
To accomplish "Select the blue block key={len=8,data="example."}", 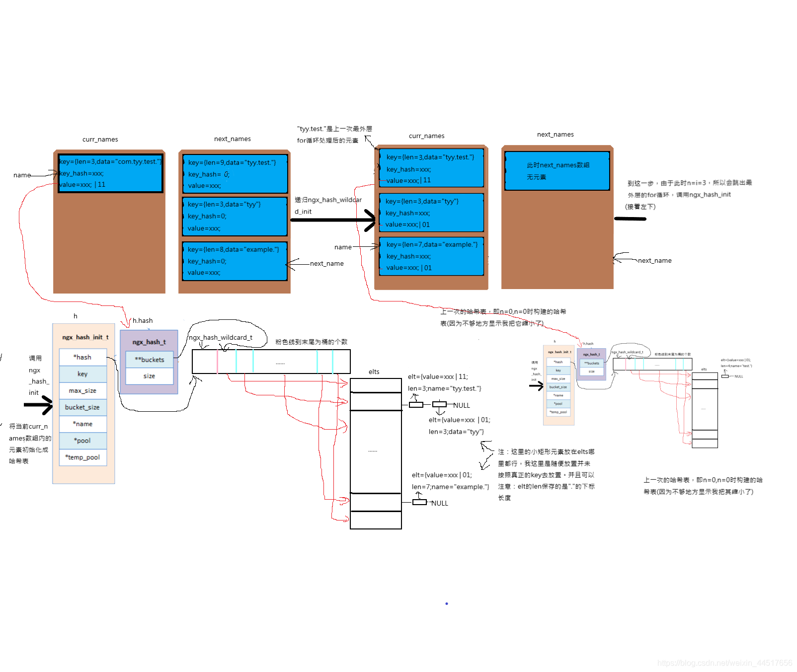I will click(x=235, y=261).
